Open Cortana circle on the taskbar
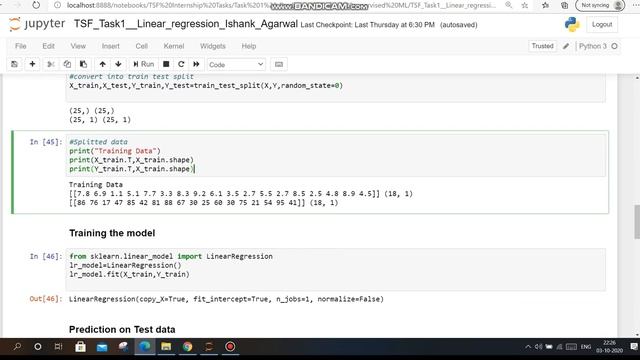 38,347
